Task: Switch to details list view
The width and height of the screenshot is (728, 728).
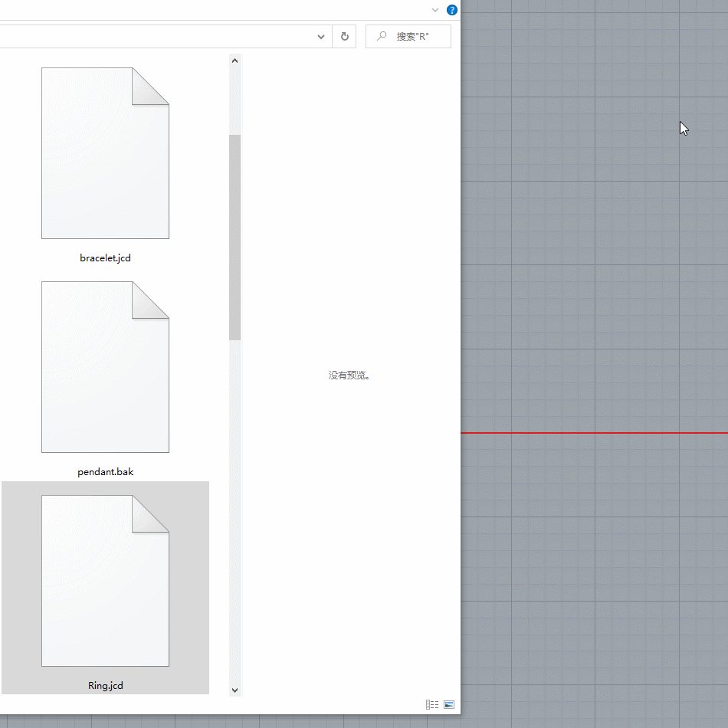Action: pyautogui.click(x=432, y=704)
